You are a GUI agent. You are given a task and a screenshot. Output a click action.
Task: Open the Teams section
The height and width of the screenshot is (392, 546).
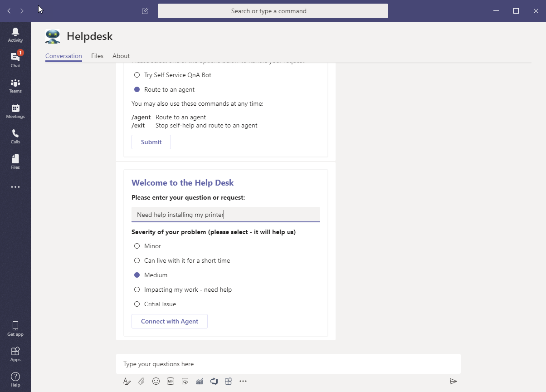point(15,85)
